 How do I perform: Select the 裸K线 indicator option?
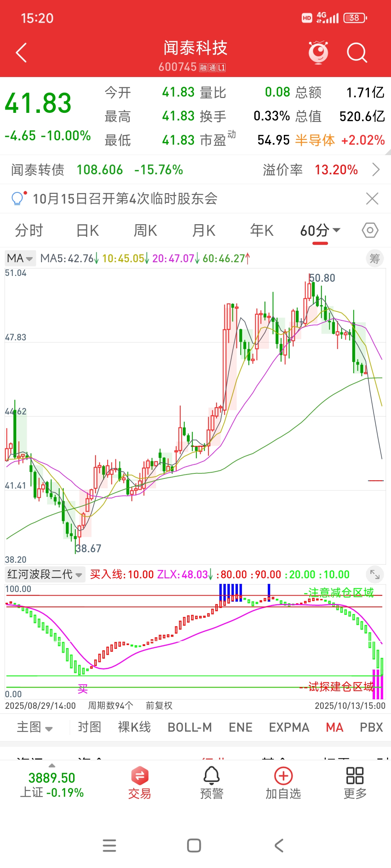tap(134, 727)
